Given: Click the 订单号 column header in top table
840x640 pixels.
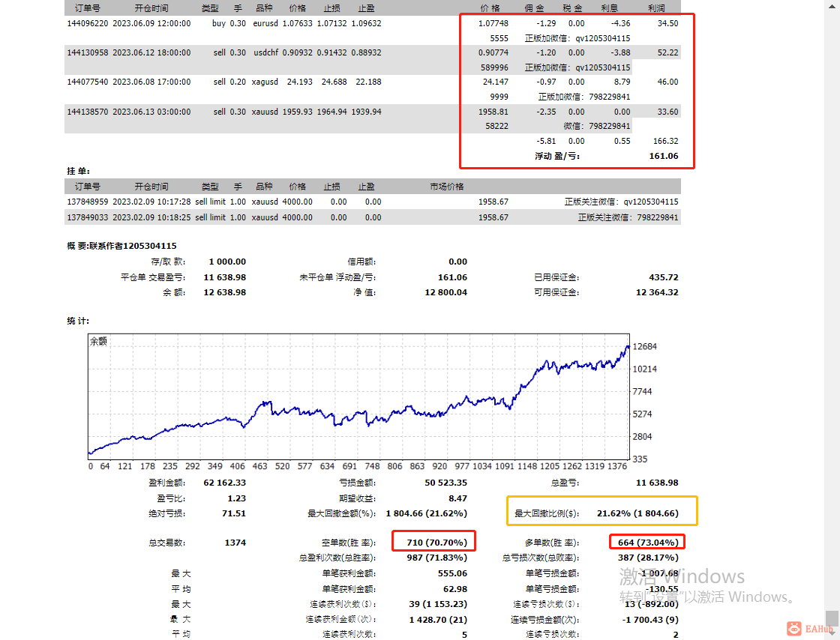Looking at the screenshot, I should tap(87, 8).
